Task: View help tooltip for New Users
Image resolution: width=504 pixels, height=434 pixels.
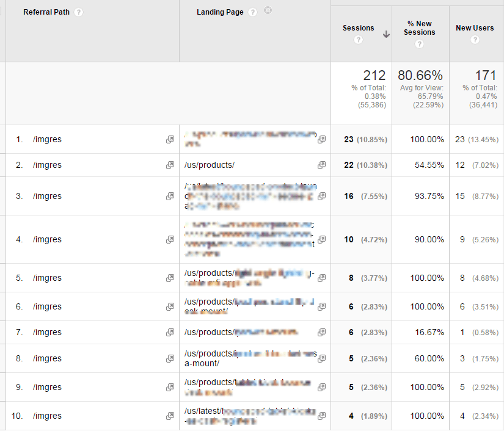Action: (x=475, y=39)
